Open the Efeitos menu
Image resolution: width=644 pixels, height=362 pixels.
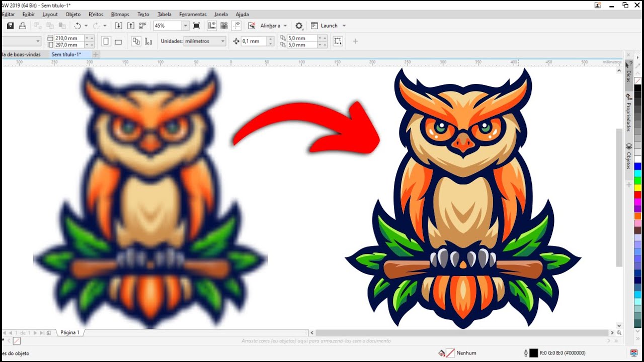coord(96,15)
